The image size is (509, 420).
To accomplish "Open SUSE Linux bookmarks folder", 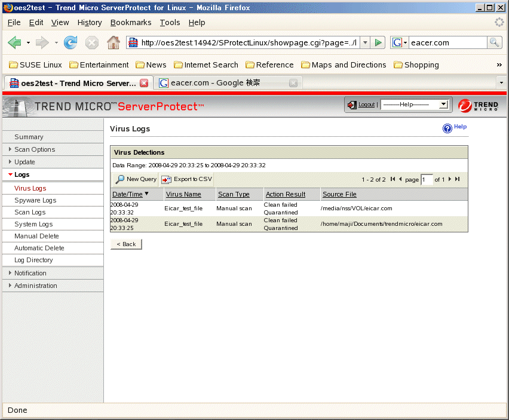I will [x=35, y=65].
